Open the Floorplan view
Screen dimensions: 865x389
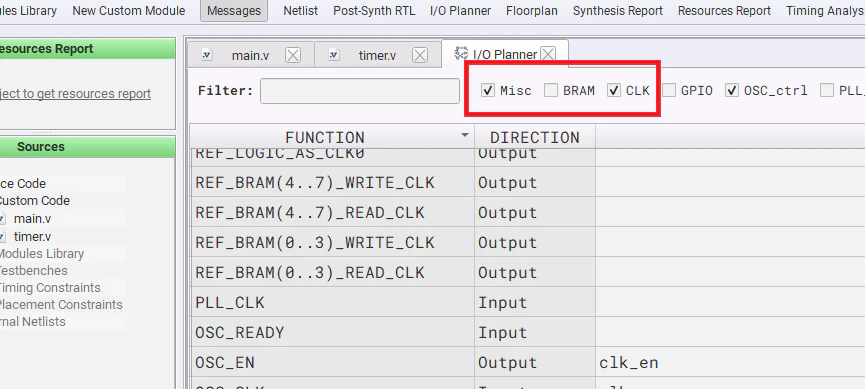tap(532, 10)
